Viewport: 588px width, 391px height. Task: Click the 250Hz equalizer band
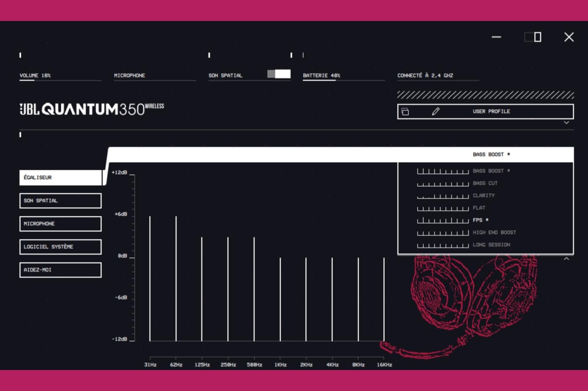tap(228, 289)
